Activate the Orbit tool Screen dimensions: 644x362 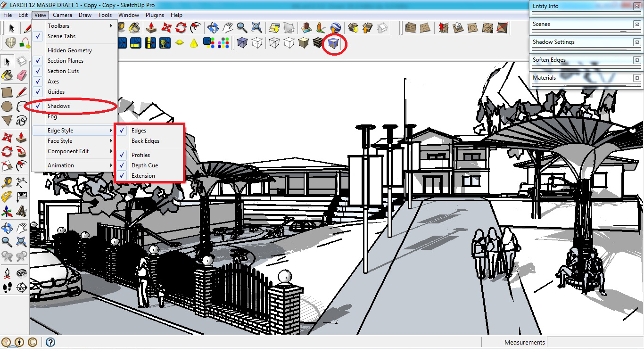point(7,228)
